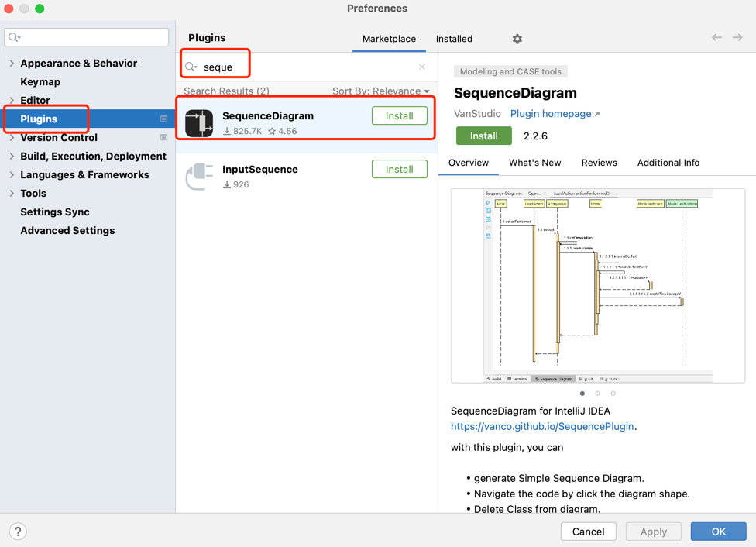This screenshot has width=756, height=547.
Task: Expand the Editor settings node
Action: (12, 100)
